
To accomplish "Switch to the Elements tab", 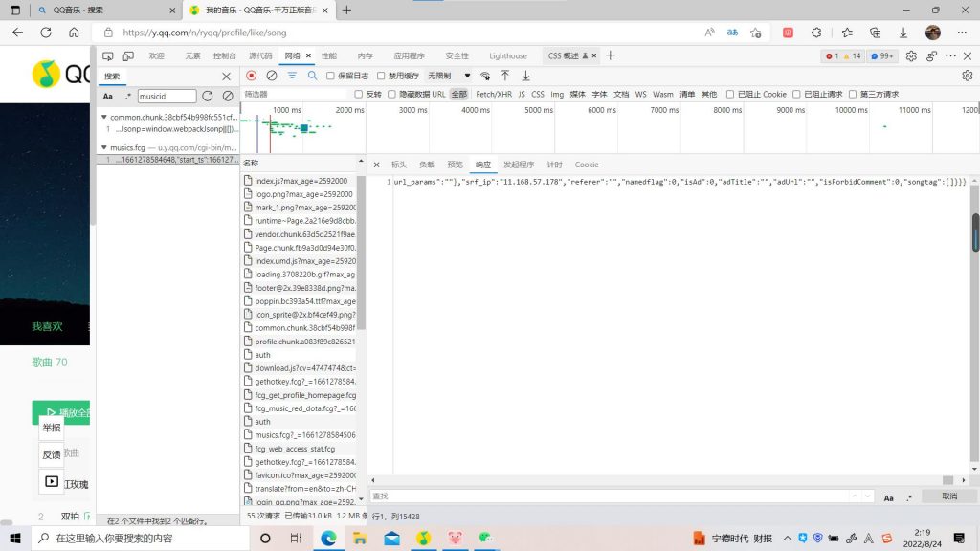I will tap(192, 56).
